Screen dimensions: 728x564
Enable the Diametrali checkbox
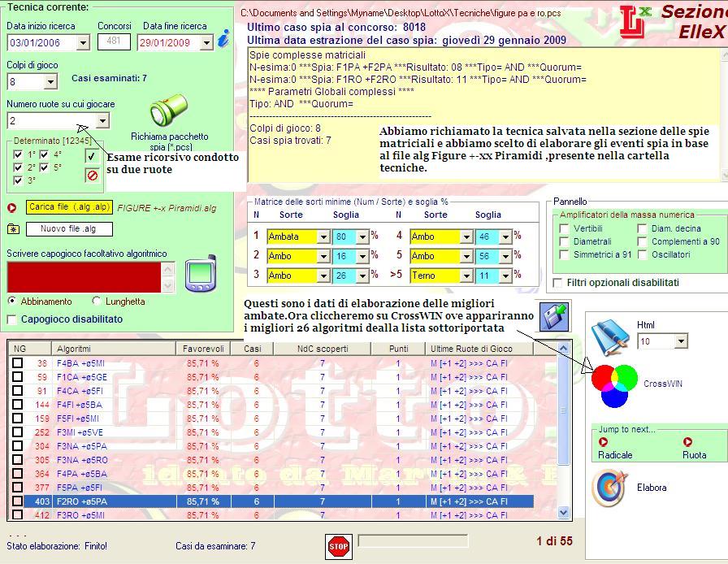tap(564, 241)
